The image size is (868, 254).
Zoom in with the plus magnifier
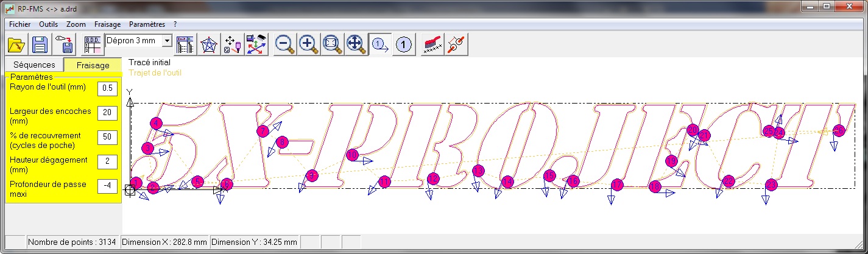tap(308, 44)
